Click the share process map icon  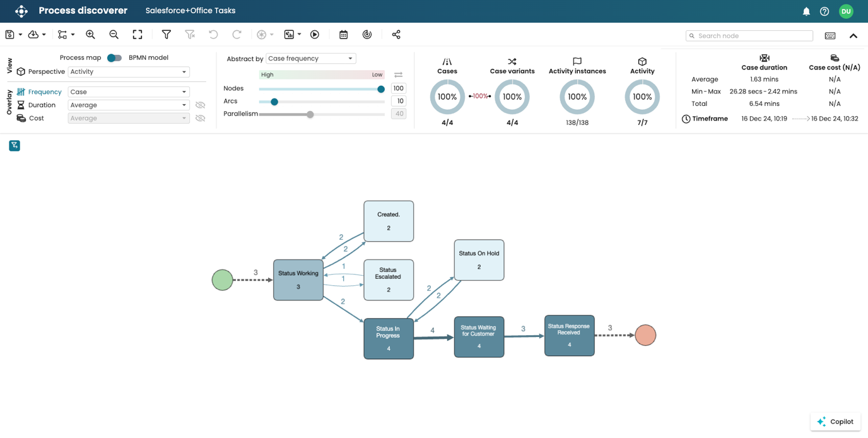click(x=396, y=34)
